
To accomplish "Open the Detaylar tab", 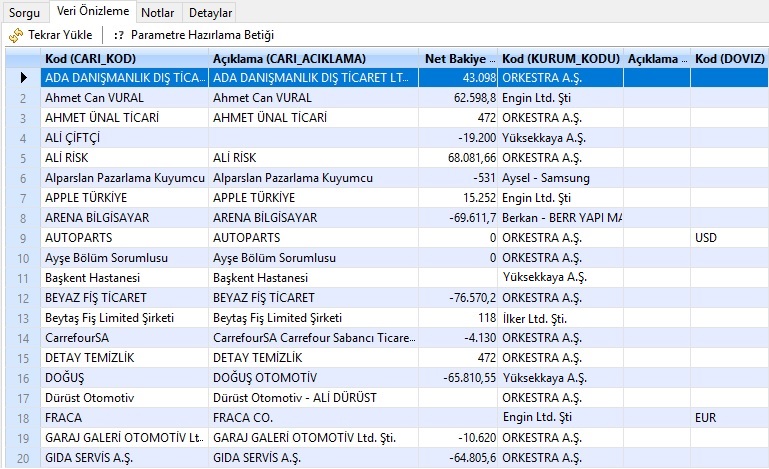I will pos(210,13).
